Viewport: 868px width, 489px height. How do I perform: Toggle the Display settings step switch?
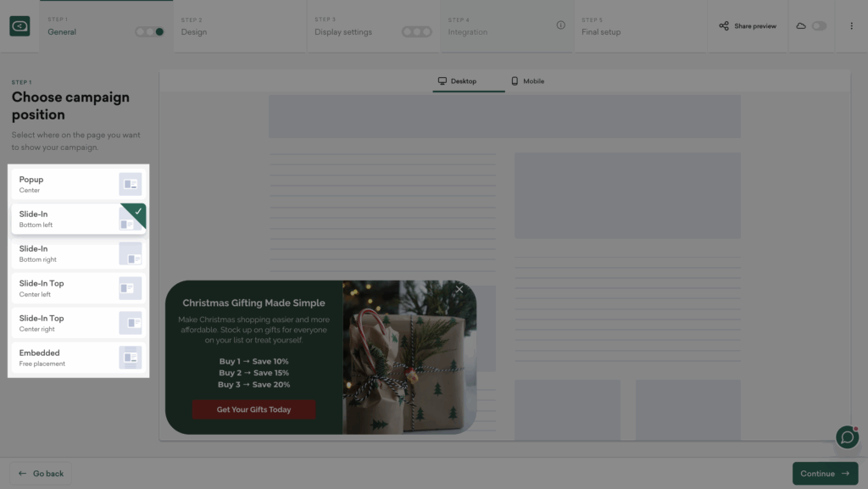tap(416, 32)
